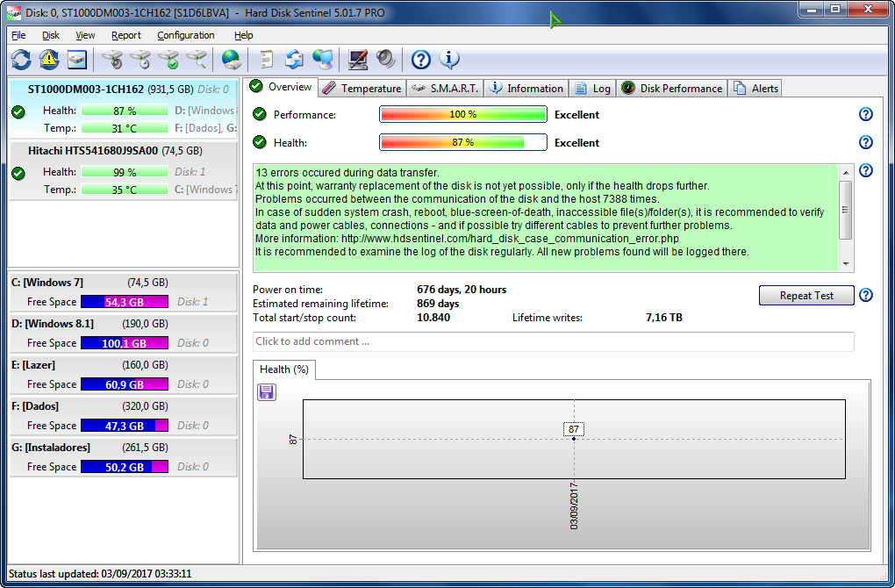
Task: Click the Repeat Test button
Action: pos(806,295)
